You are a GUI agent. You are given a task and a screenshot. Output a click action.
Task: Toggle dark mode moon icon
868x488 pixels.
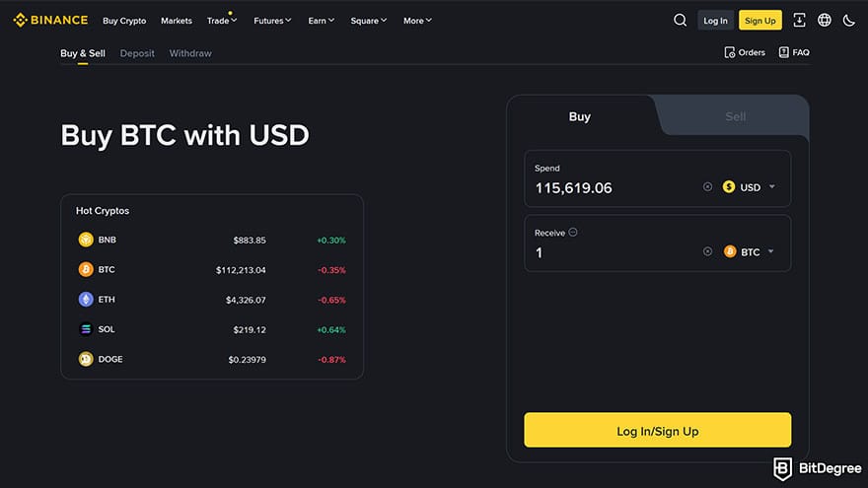[x=848, y=21]
